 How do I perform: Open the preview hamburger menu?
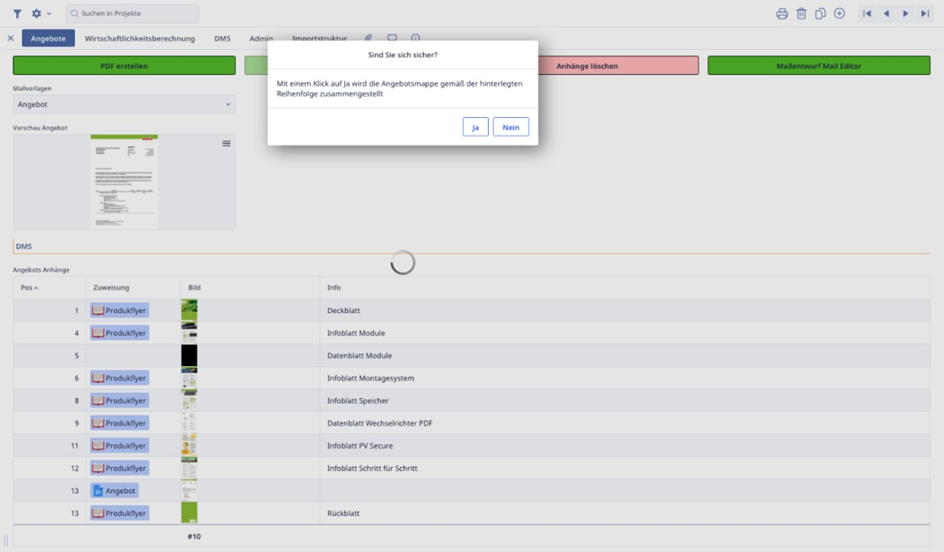[226, 144]
